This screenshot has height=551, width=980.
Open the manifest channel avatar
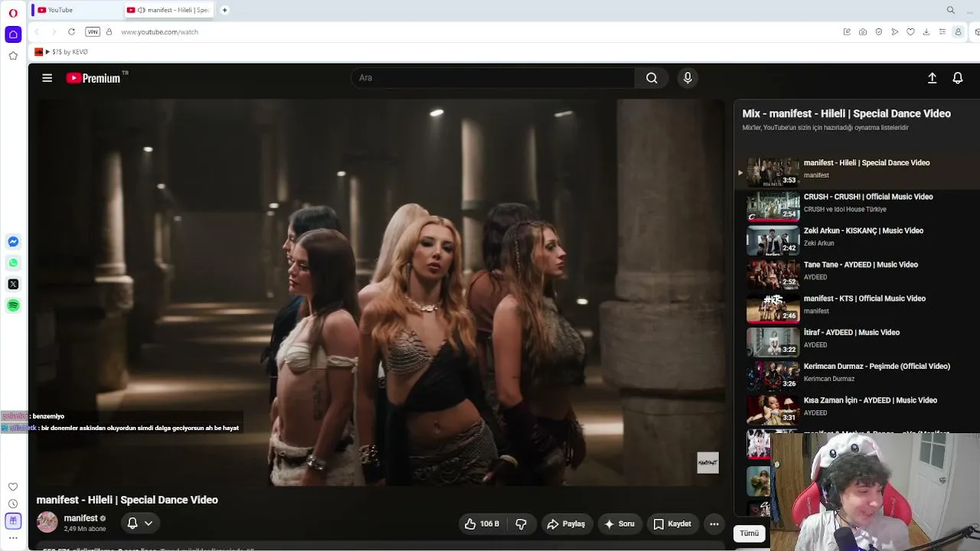pyautogui.click(x=47, y=523)
